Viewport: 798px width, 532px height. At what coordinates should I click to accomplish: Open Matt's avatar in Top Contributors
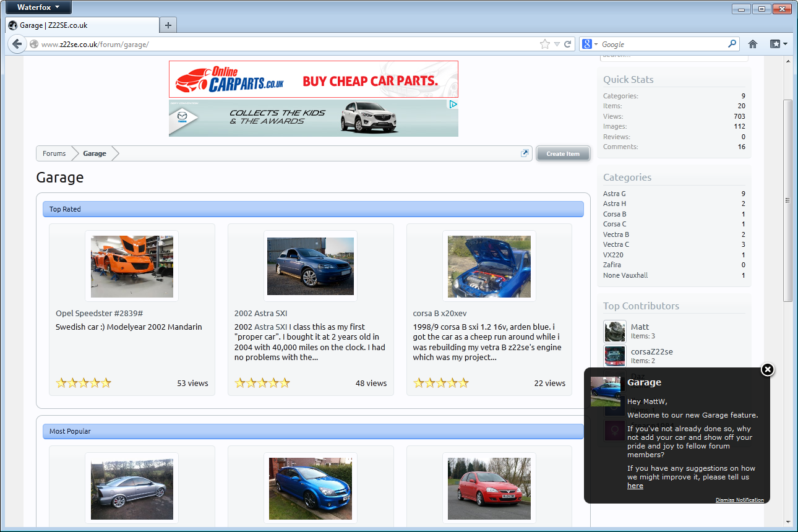click(x=615, y=331)
